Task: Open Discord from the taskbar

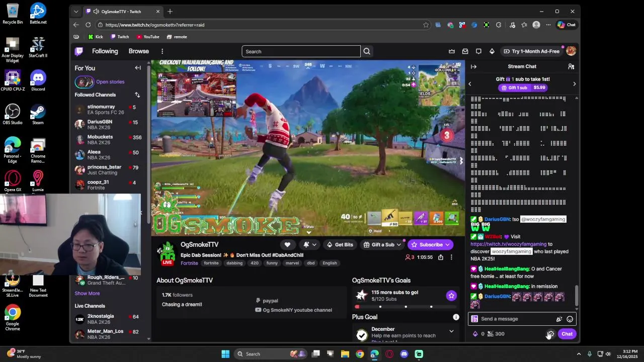Action: click(x=404, y=354)
